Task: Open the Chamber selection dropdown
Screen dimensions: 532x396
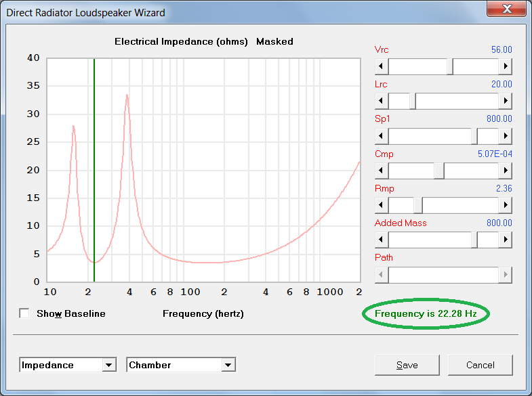Action: pos(228,365)
